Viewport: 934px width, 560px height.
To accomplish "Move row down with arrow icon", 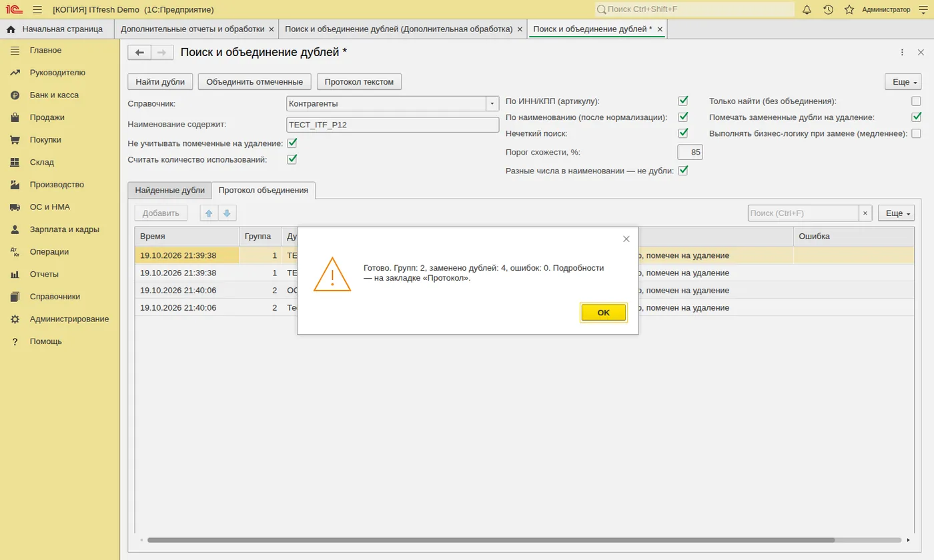I will 227,213.
